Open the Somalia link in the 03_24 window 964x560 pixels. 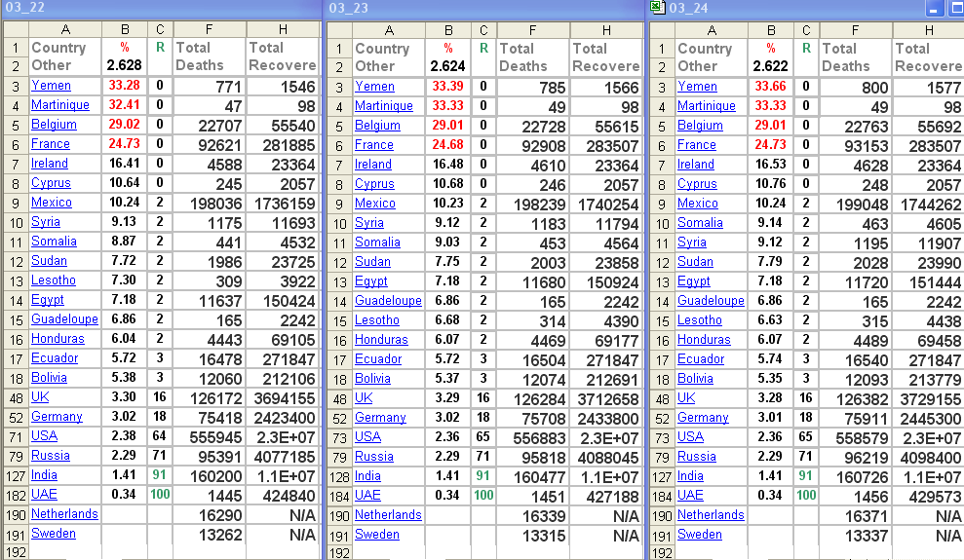pyautogui.click(x=700, y=222)
